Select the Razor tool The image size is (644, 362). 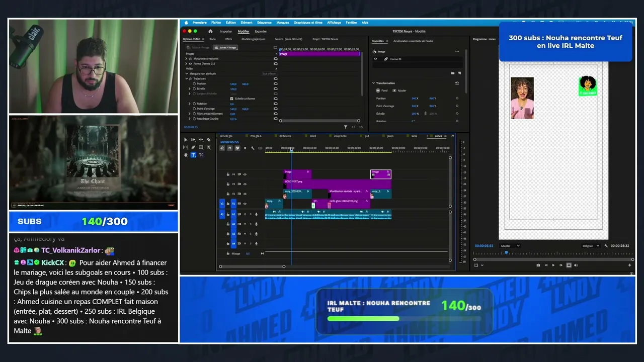208,140
